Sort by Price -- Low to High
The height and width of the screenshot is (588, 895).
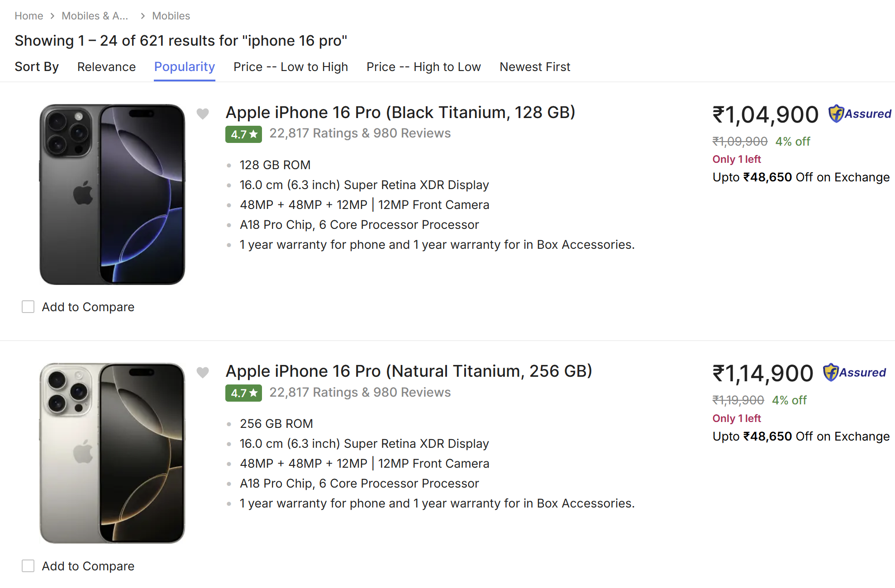point(290,66)
